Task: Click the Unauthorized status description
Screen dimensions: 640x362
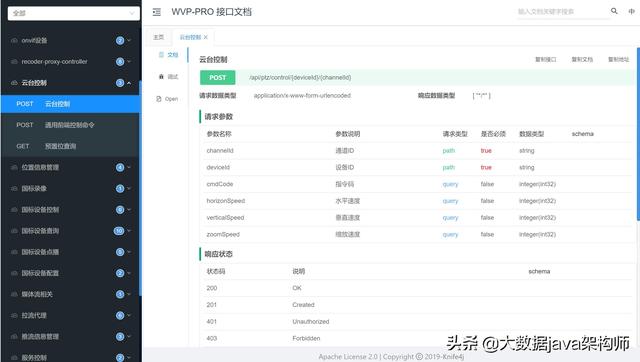Action: click(x=311, y=322)
